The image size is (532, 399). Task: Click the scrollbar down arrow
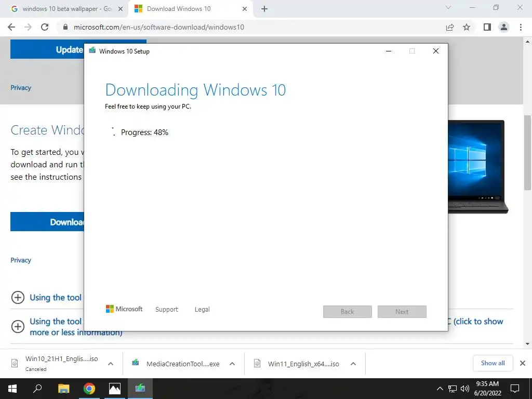[527, 344]
